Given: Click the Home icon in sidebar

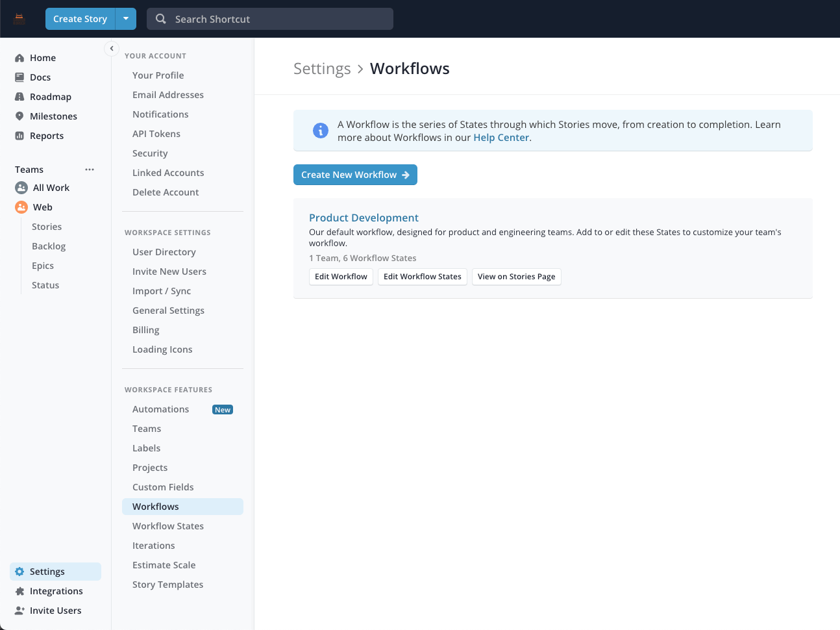Looking at the screenshot, I should coord(19,58).
